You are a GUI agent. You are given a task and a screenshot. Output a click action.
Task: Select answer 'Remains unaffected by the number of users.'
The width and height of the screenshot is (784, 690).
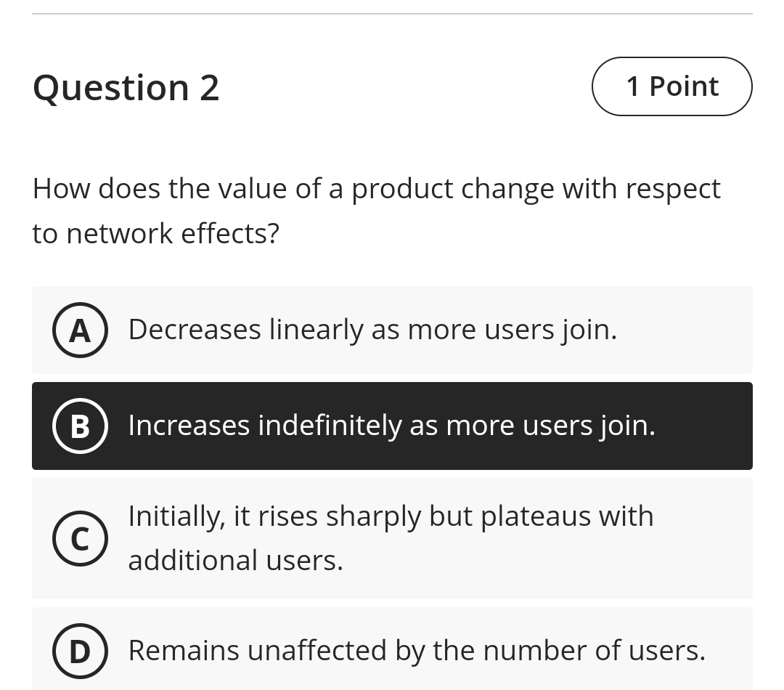point(416,650)
